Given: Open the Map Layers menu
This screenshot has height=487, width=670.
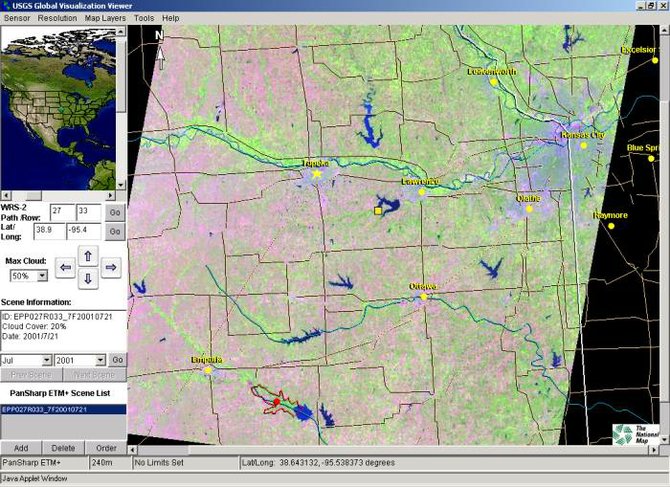Looking at the screenshot, I should 105,18.
